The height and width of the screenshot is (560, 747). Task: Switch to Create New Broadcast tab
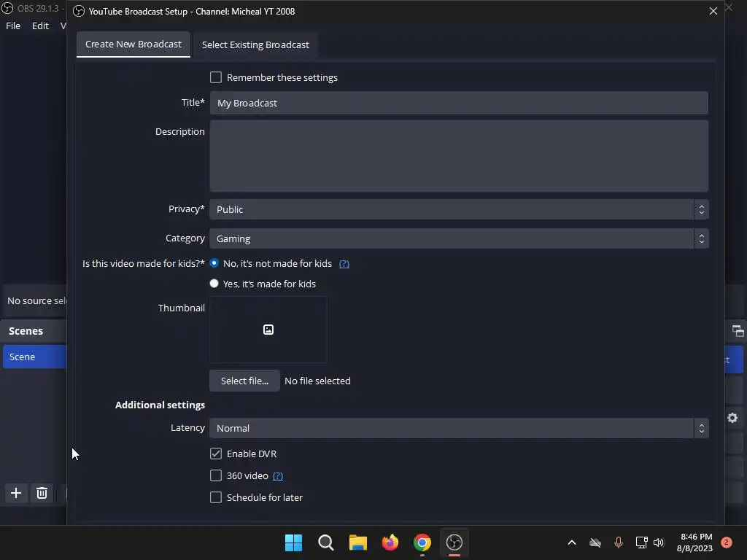pos(133,44)
